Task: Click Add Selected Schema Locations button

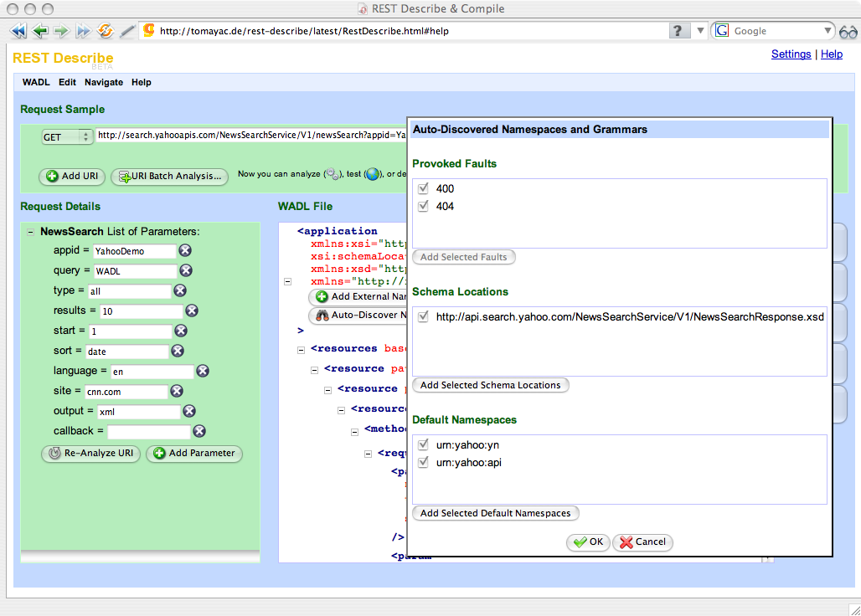Action: tap(490, 385)
